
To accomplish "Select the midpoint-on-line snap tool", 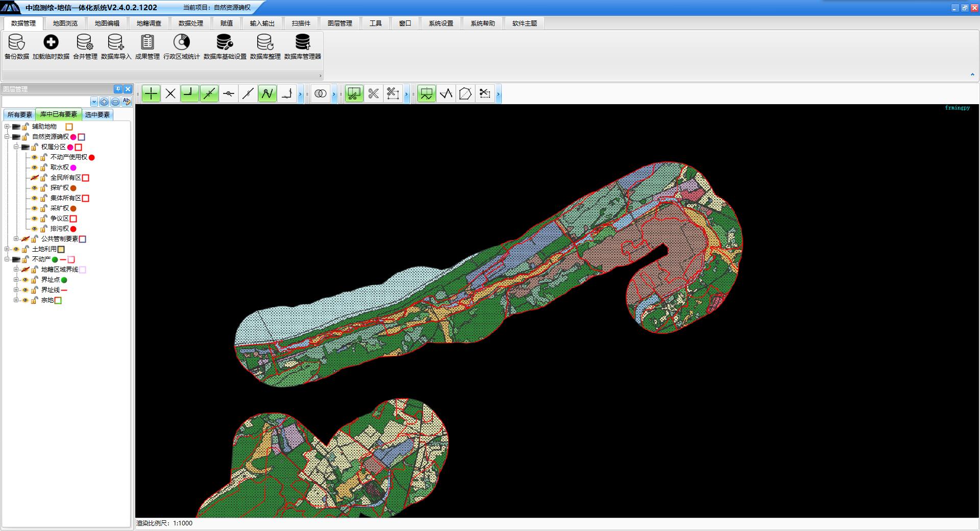I will [229, 93].
